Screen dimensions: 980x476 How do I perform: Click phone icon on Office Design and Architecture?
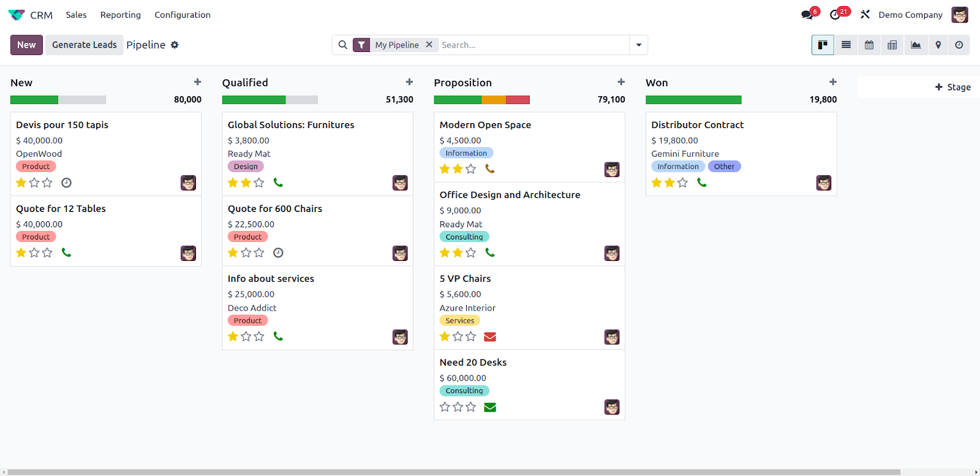pyautogui.click(x=490, y=252)
